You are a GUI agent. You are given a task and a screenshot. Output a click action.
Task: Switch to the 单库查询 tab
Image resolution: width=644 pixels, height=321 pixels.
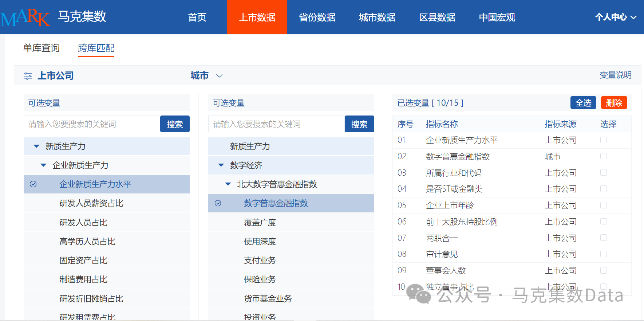[41, 48]
